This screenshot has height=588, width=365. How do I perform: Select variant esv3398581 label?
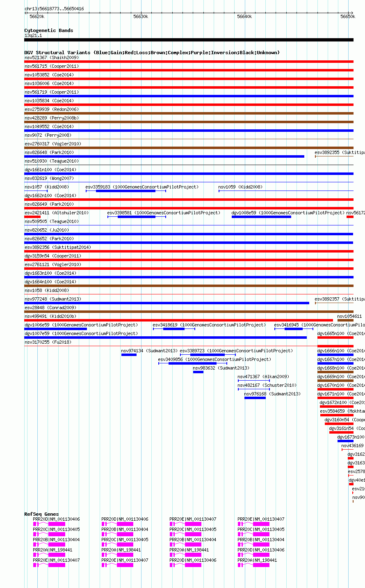pyautogui.click(x=164, y=213)
